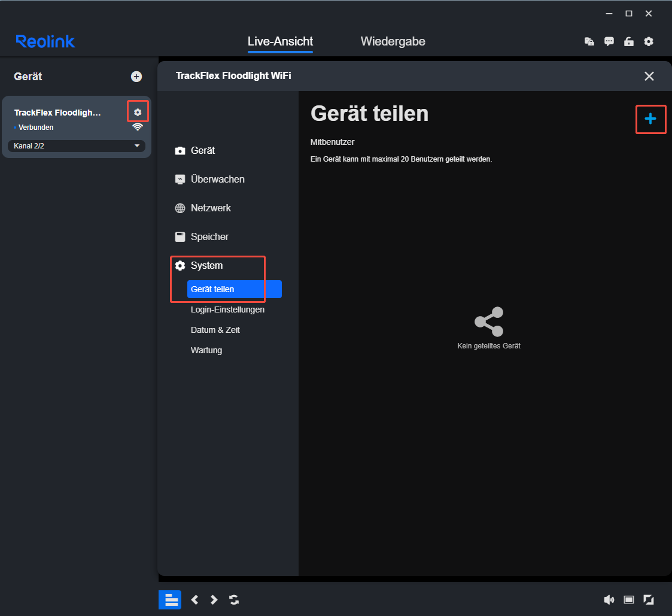Open the Wartung submenu
672x616 pixels.
coord(206,350)
